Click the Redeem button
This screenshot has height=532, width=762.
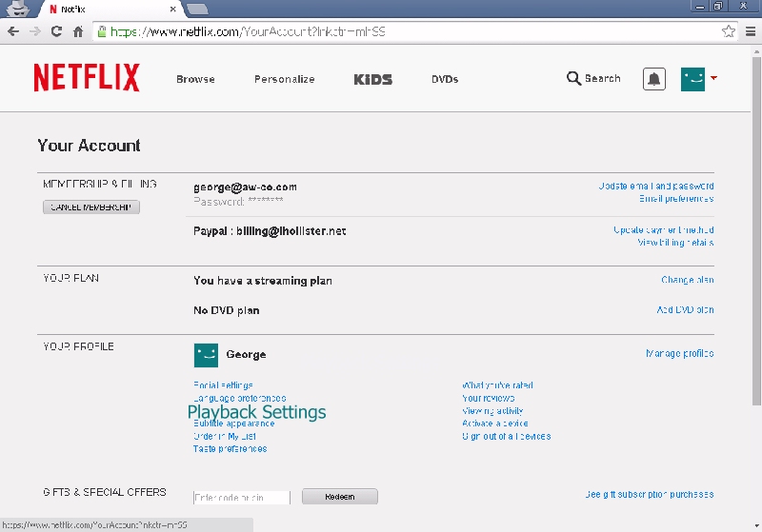340,497
